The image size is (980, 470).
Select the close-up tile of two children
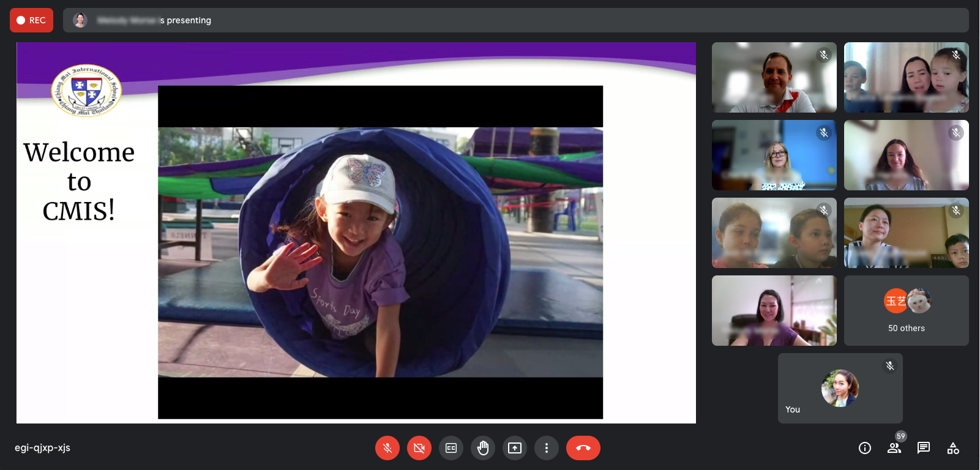pyautogui.click(x=774, y=233)
